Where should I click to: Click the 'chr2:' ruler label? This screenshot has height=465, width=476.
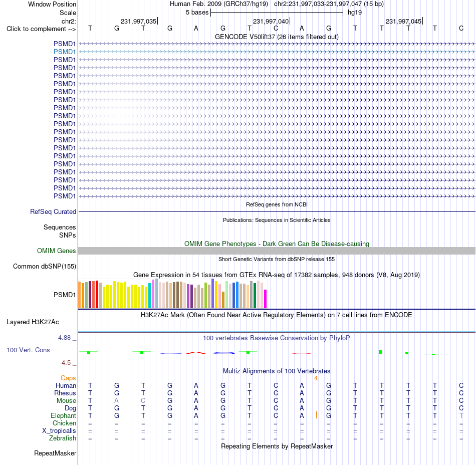69,21
